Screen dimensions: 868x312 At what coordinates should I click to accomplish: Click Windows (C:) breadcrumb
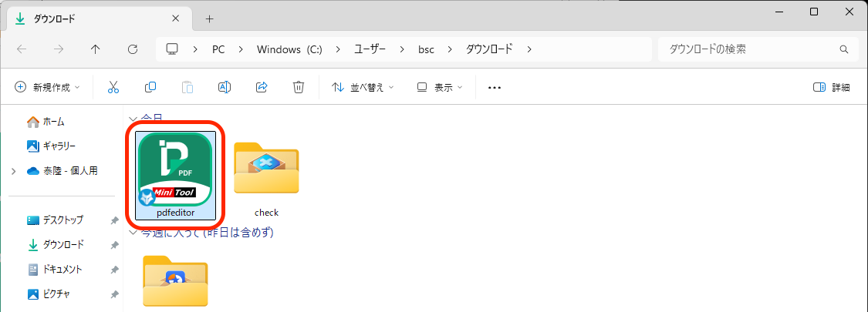click(289, 49)
